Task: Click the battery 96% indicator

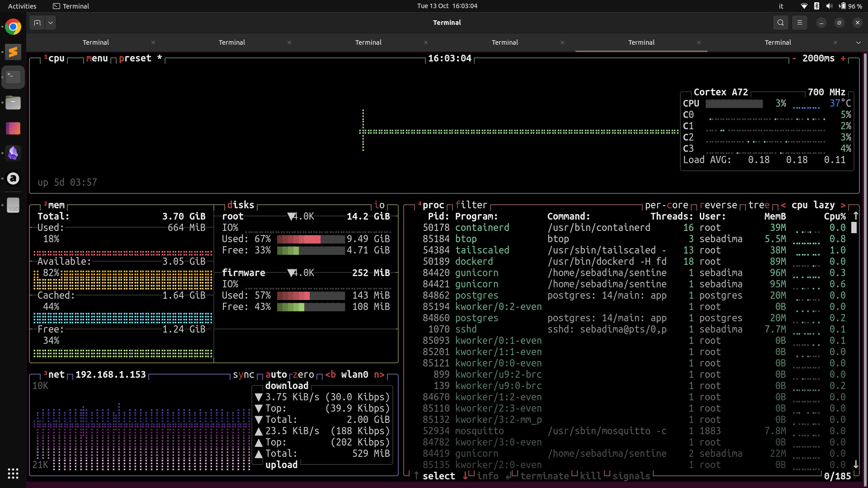Action: click(x=850, y=6)
